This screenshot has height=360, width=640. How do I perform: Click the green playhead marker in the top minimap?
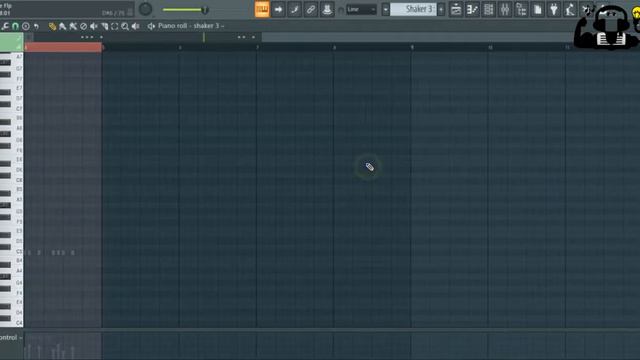(x=204, y=38)
